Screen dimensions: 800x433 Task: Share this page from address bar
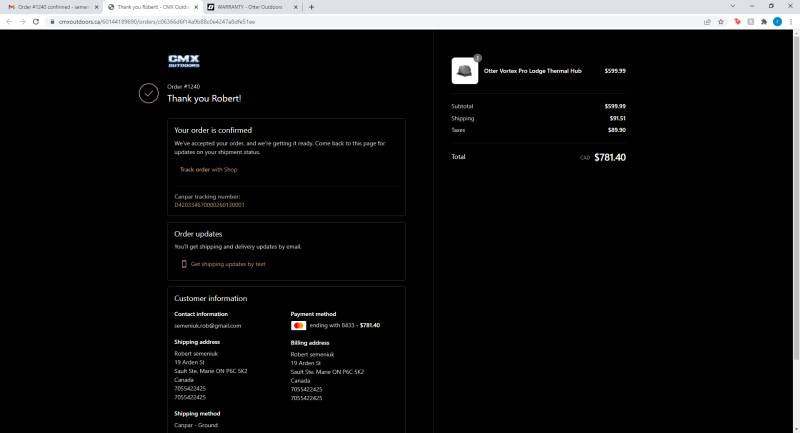point(707,22)
